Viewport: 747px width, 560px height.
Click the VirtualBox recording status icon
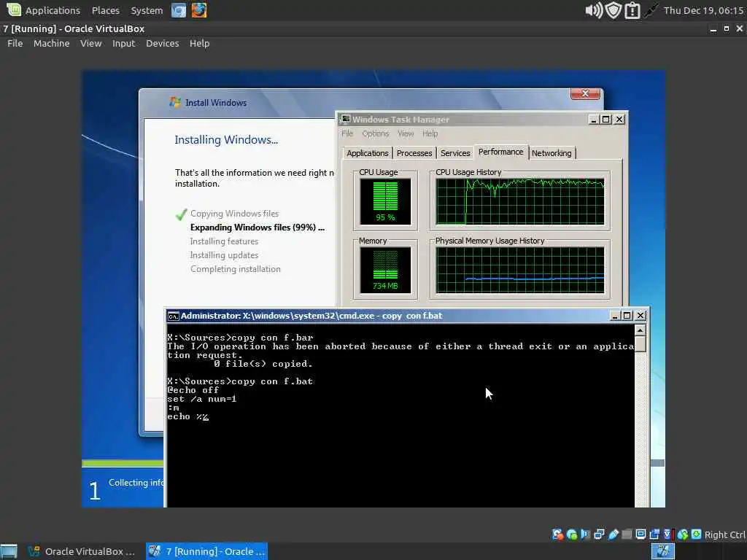(x=654, y=534)
